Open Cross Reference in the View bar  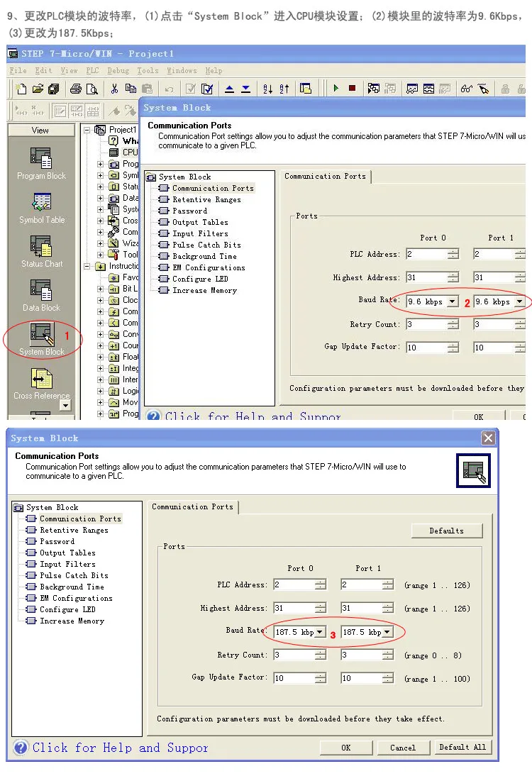coord(42,384)
